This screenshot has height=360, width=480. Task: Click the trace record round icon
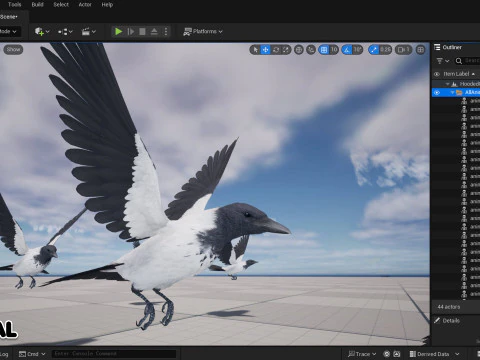coord(387,354)
